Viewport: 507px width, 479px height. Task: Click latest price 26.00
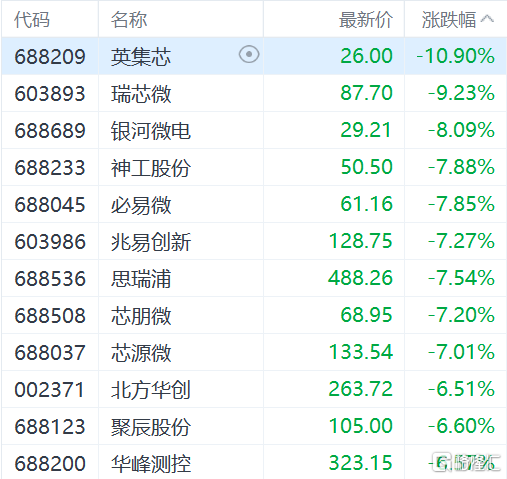click(366, 56)
